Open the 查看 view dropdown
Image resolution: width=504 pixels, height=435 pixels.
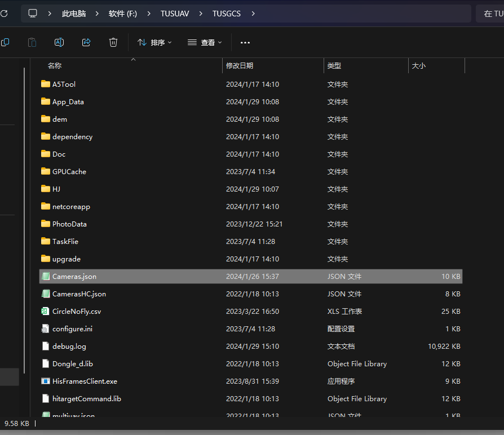(x=205, y=42)
